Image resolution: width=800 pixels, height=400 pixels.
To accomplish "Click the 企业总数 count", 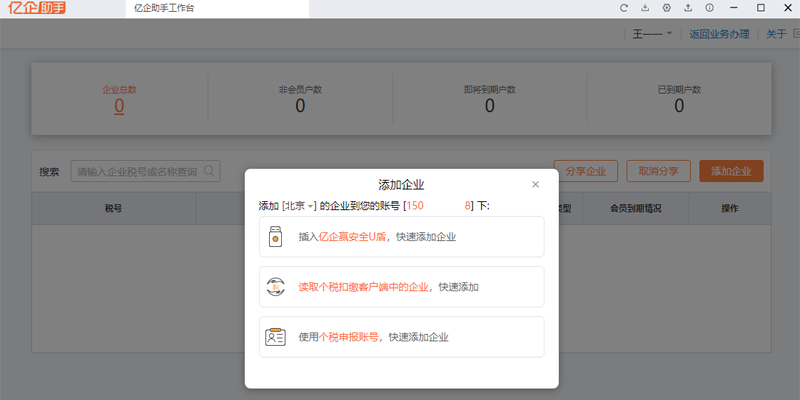I will pos(119,106).
